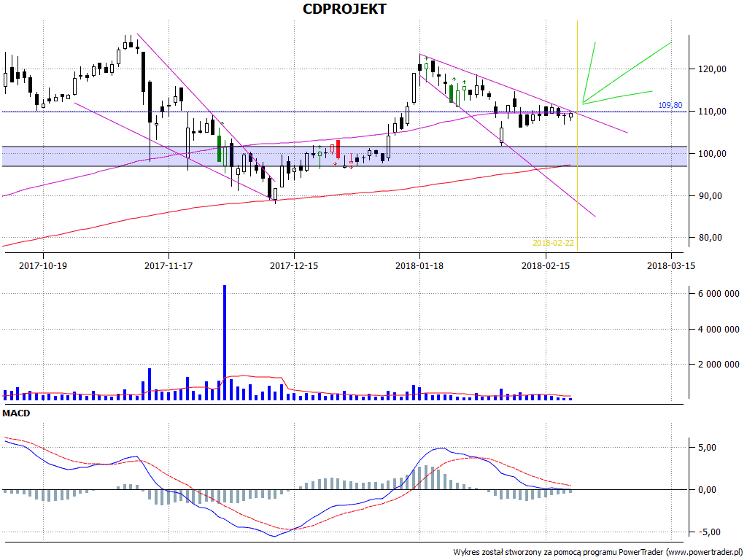Viewport: 747px width, 560px height.
Task: Click the yellow 2018-02-22 date marker label
Action: point(553,243)
